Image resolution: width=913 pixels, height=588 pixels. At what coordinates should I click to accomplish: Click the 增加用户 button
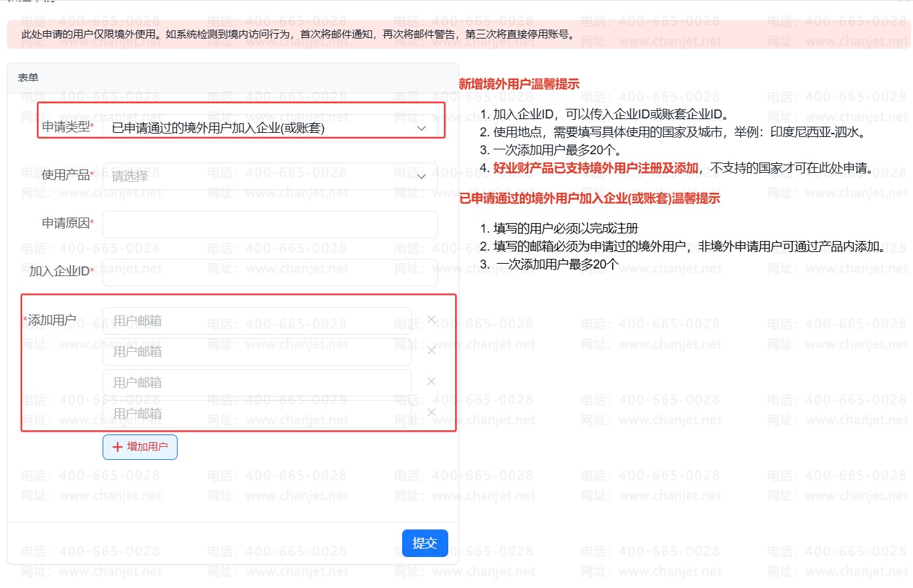[x=140, y=446]
